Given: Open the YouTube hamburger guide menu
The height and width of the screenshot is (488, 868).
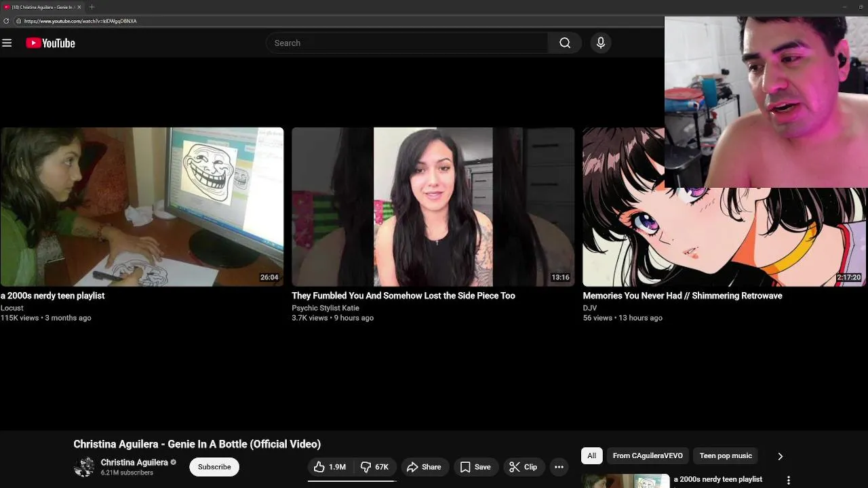Looking at the screenshot, I should (x=7, y=43).
